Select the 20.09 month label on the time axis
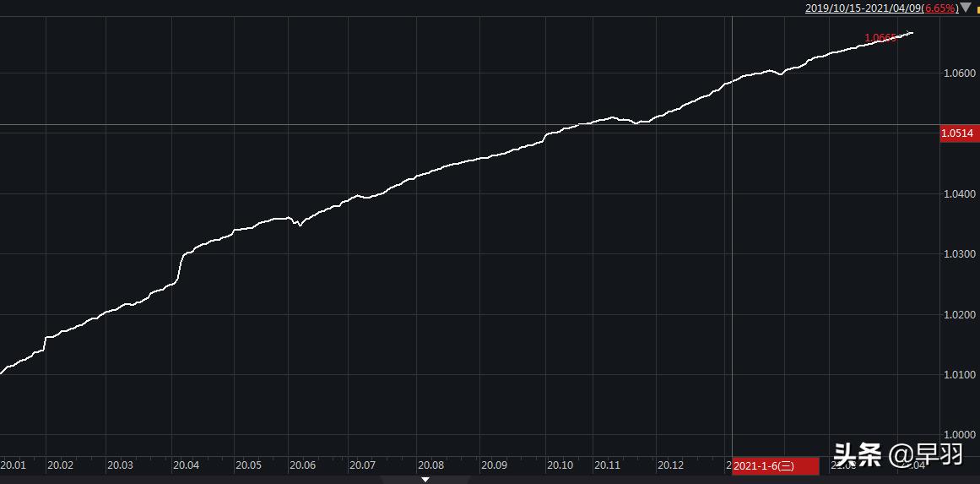980x484 pixels. pyautogui.click(x=494, y=465)
